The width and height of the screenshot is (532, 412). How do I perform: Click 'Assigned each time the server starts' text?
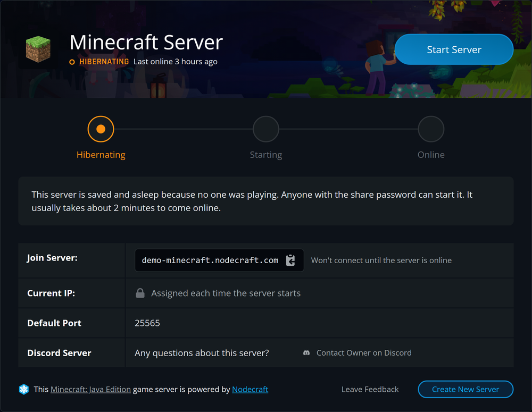point(226,293)
